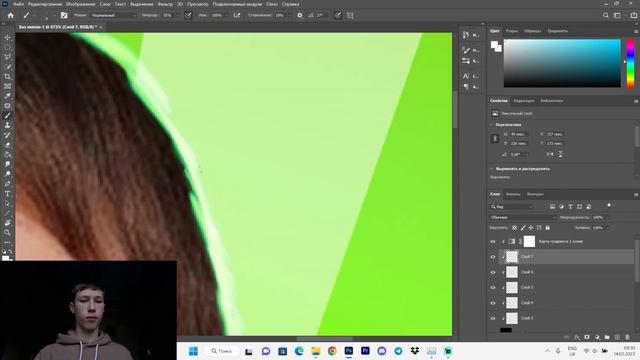Select the Horizontal Type tool

(7, 194)
